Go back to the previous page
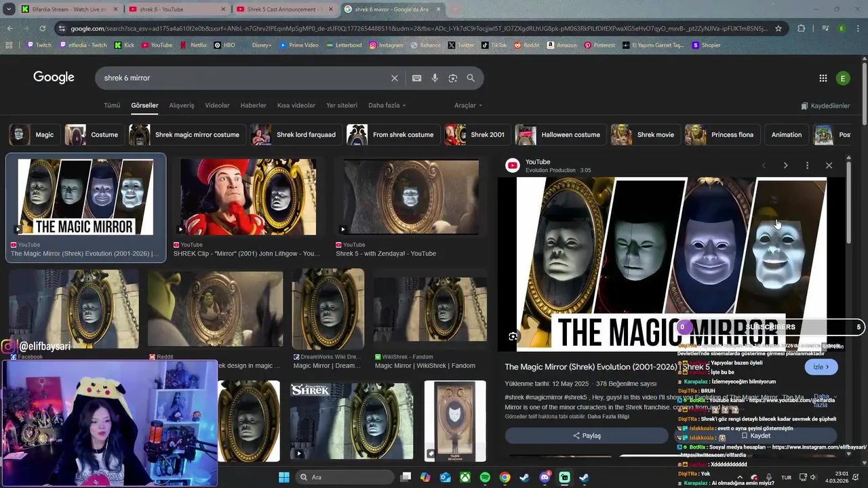This screenshot has width=868, height=488. [9, 28]
